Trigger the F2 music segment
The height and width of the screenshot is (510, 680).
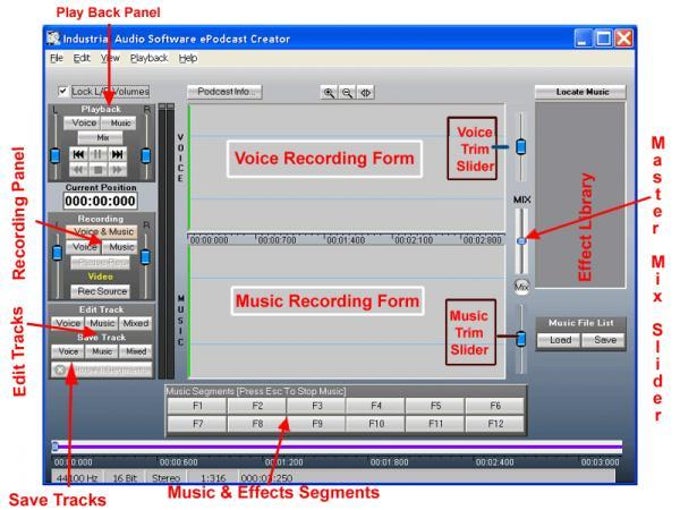(257, 406)
